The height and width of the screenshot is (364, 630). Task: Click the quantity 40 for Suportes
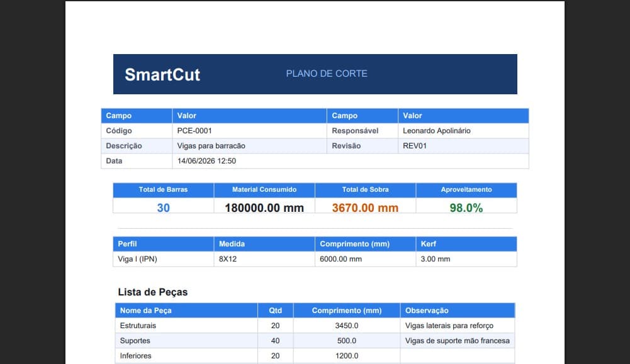pos(275,341)
